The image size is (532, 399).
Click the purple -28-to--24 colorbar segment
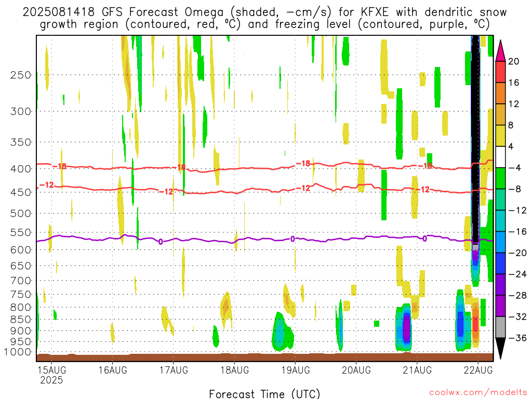point(500,285)
